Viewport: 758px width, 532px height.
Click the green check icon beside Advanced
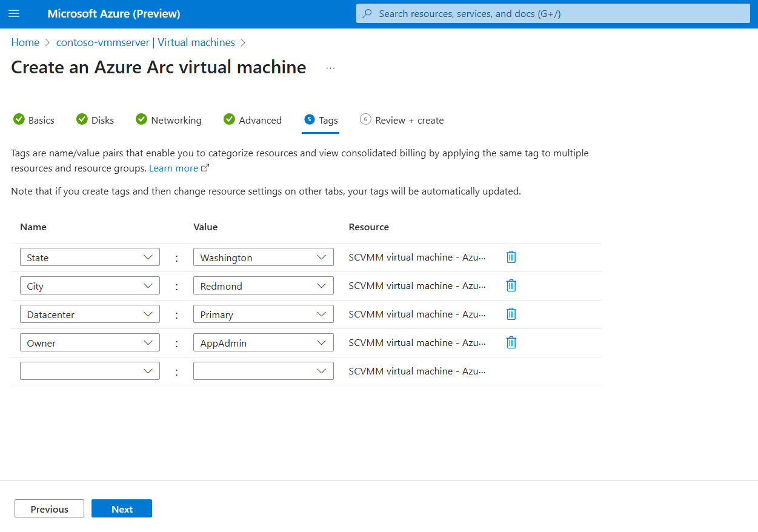click(229, 119)
